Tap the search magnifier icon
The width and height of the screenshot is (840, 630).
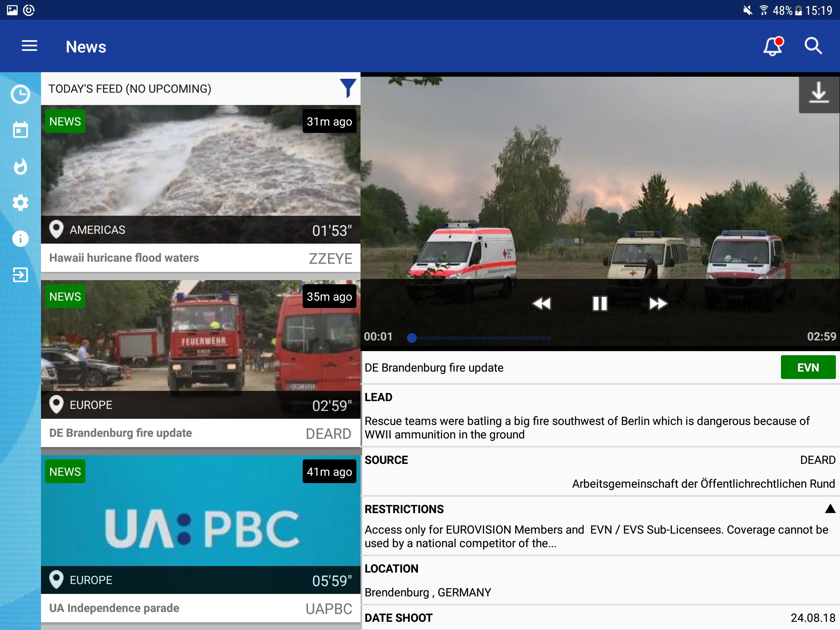[813, 46]
